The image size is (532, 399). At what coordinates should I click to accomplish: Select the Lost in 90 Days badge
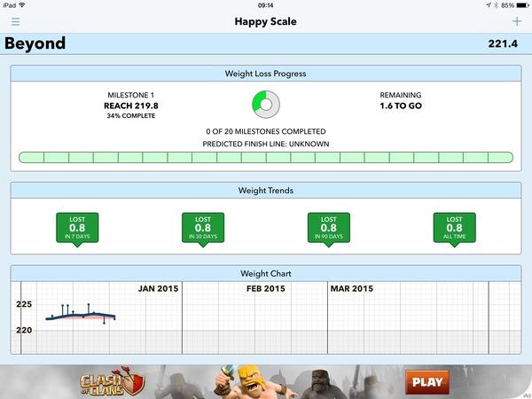[329, 228]
